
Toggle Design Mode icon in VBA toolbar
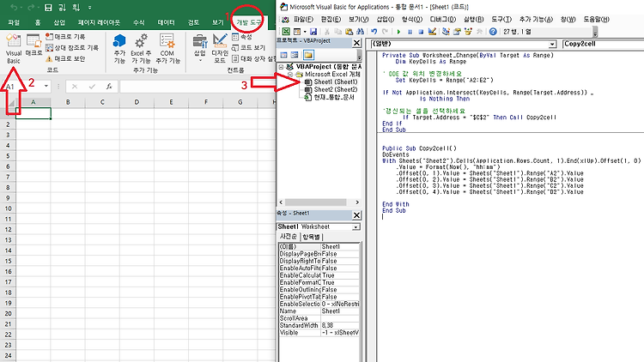(x=432, y=32)
